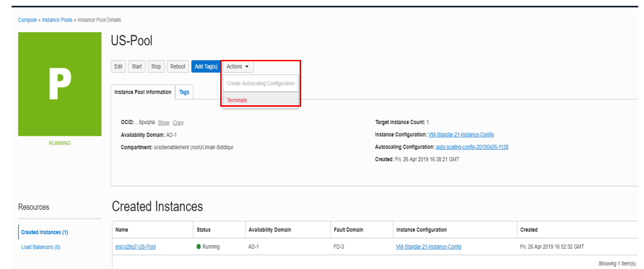Select Load Balancers (0) in Resources
Screen dimensions: 644x269
[x=40, y=247]
